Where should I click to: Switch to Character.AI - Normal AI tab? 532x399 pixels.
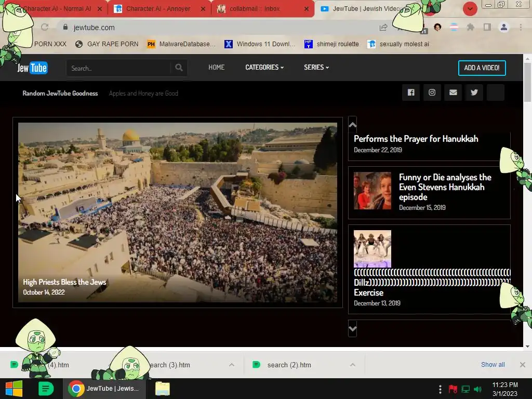58,9
